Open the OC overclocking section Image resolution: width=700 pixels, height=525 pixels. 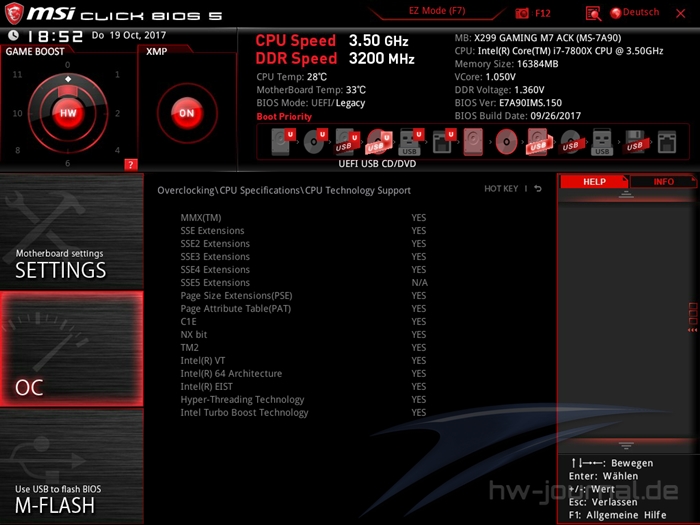pyautogui.click(x=72, y=349)
